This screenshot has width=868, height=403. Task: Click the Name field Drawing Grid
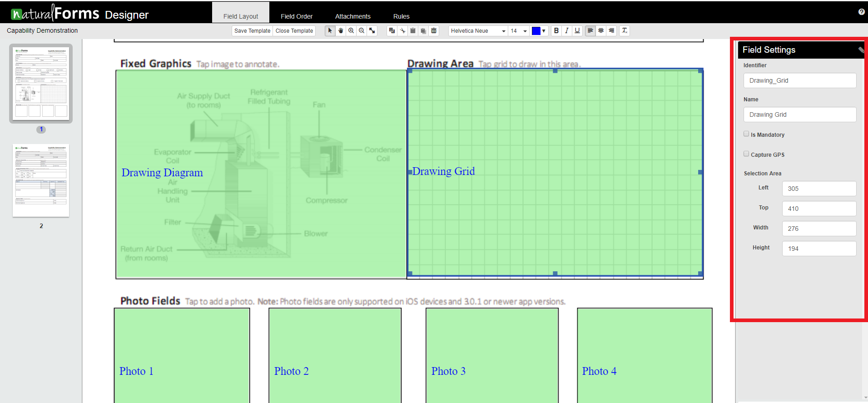[x=799, y=114]
